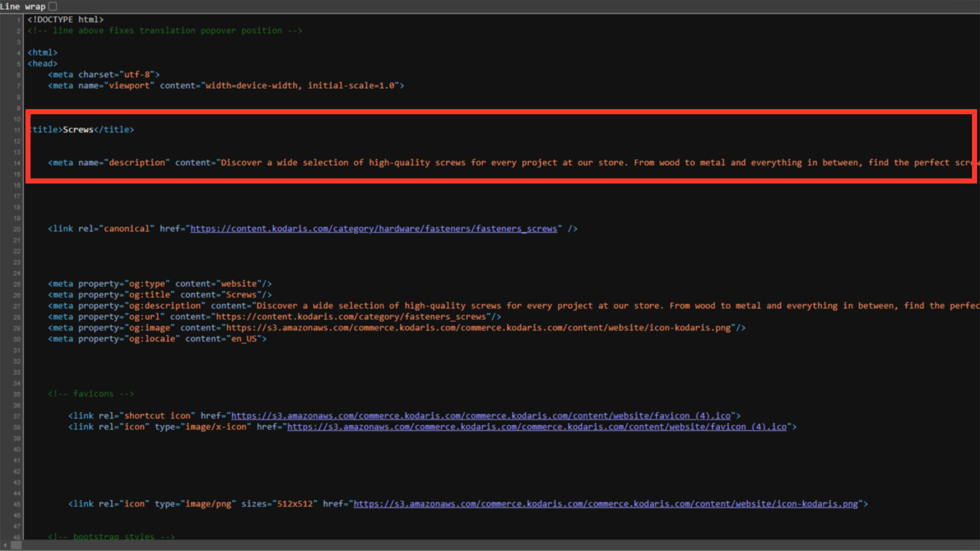Open the canonical fasteners_screws URL link
The height and width of the screenshot is (551, 980).
click(x=373, y=229)
